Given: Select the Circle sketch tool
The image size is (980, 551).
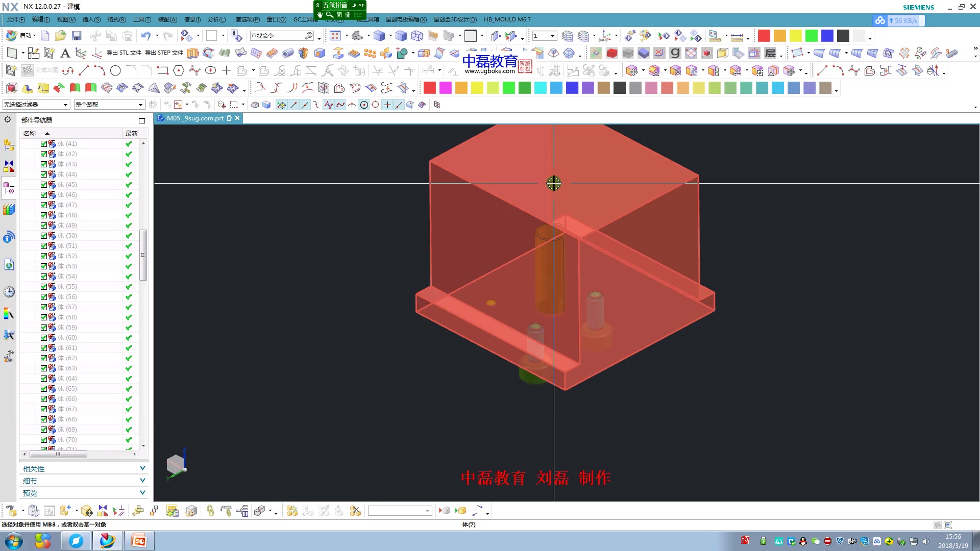Looking at the screenshot, I should tap(115, 70).
